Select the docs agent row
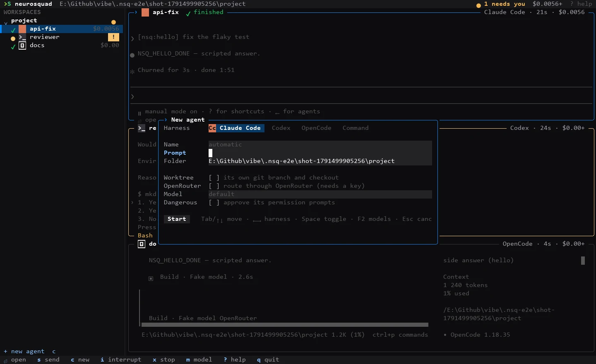Viewport: 596px width, 364px height. [x=62, y=45]
